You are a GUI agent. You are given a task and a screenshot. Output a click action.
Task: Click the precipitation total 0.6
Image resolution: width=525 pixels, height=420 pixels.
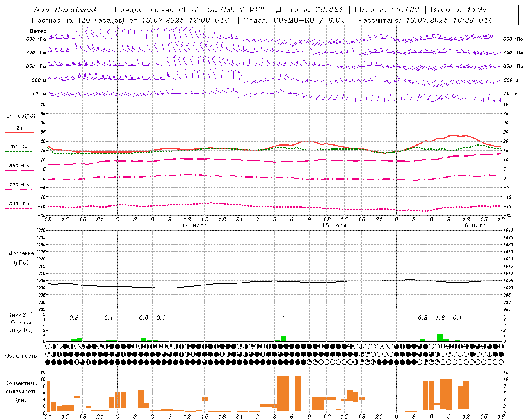pos(144,318)
